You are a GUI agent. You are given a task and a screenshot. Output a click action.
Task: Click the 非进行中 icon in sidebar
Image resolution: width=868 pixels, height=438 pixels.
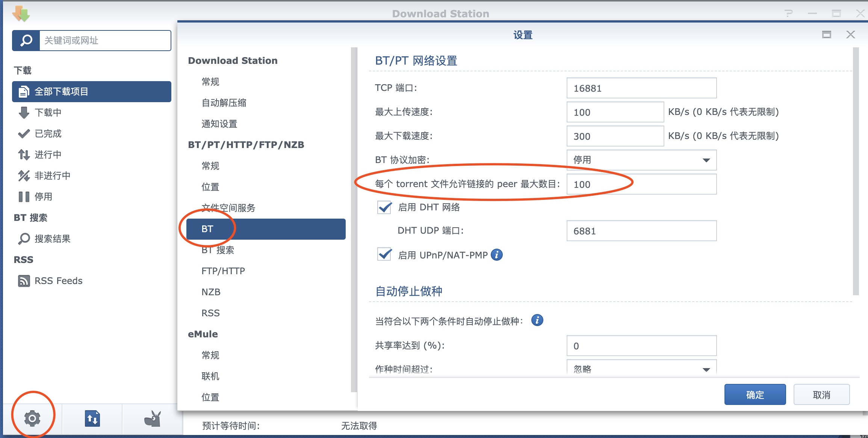24,175
